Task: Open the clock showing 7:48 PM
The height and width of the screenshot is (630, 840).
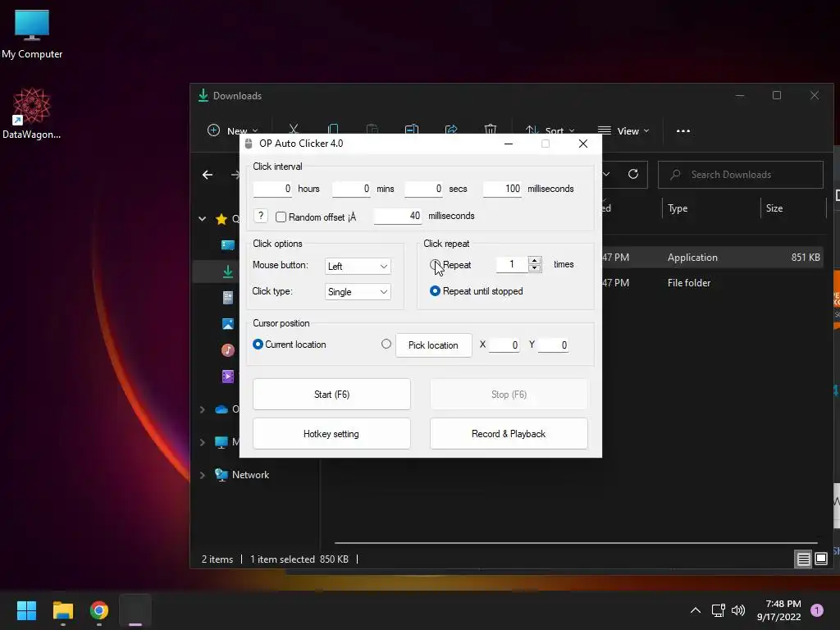Action: pos(779,610)
